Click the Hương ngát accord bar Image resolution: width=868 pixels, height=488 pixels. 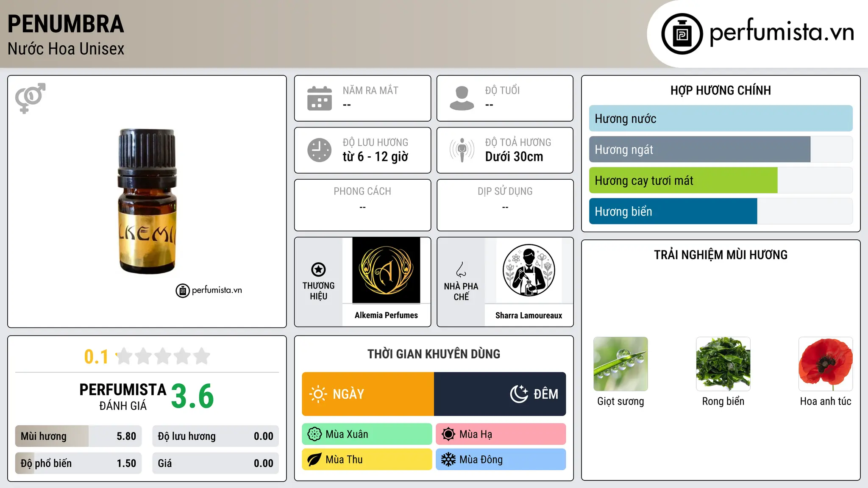point(721,150)
